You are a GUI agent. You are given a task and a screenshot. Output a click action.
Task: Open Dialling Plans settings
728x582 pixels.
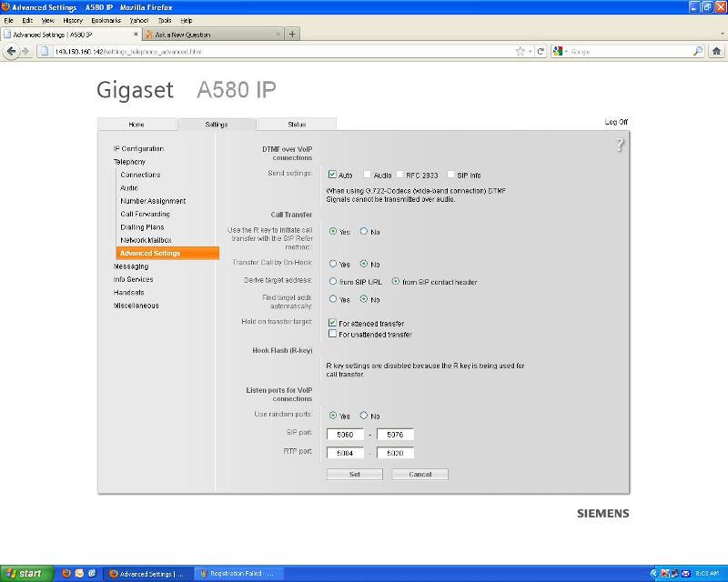[x=142, y=227]
